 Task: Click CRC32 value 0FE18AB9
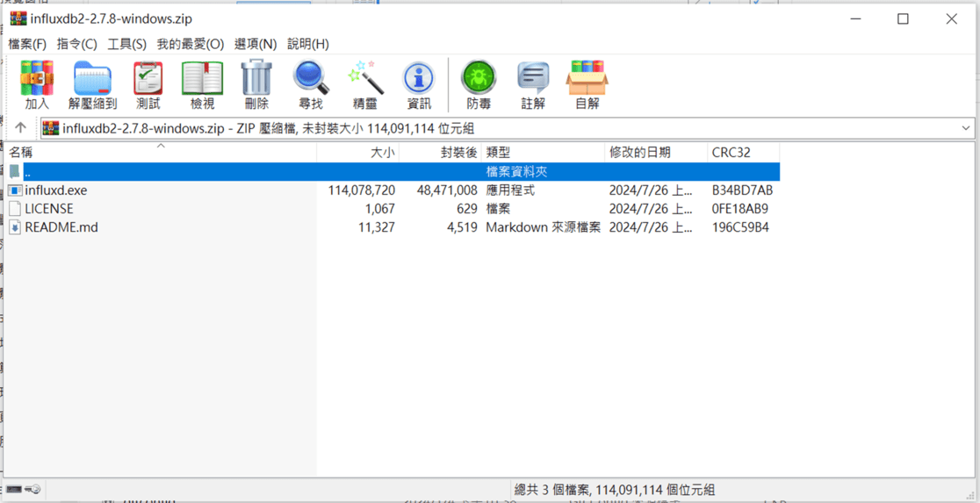[x=740, y=209]
